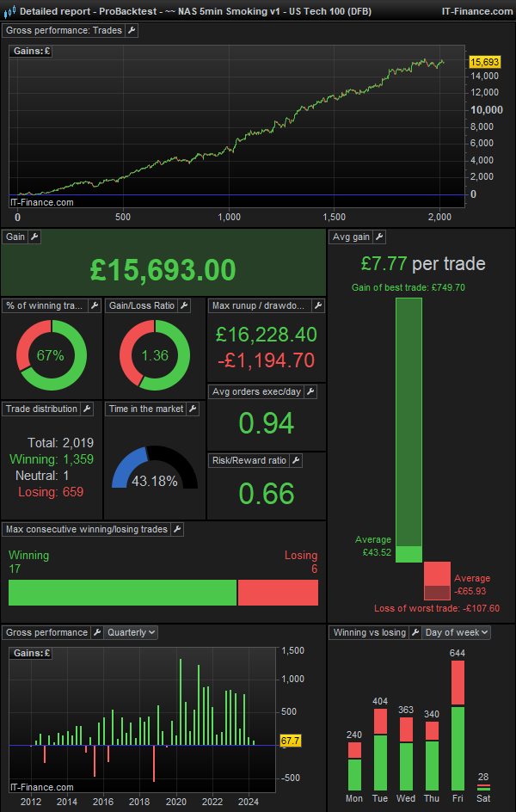
Task: Expand the Quarterly period dropdown
Action: [x=131, y=632]
